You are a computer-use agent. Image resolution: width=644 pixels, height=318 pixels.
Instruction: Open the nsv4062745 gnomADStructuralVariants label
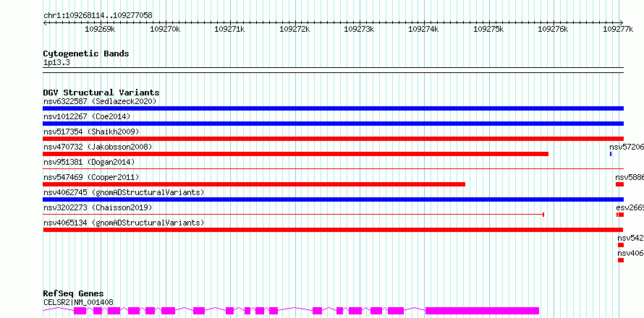124,192
